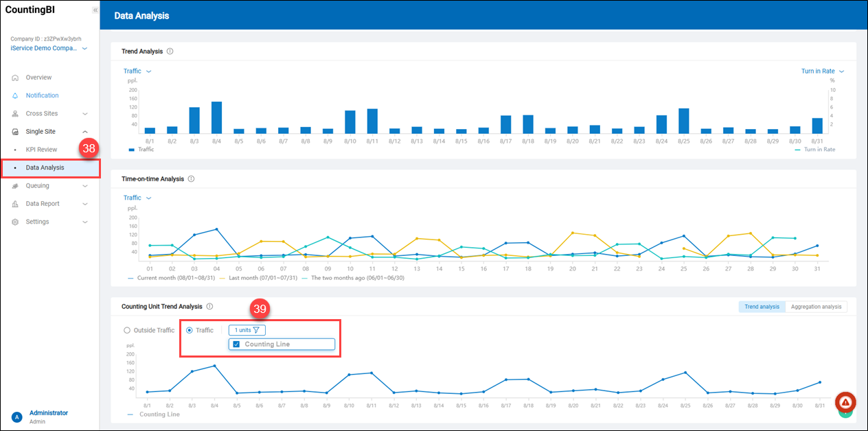The height and width of the screenshot is (431, 868).
Task: Click info icon beside Counting Unit Trend Analysis
Action: [209, 307]
